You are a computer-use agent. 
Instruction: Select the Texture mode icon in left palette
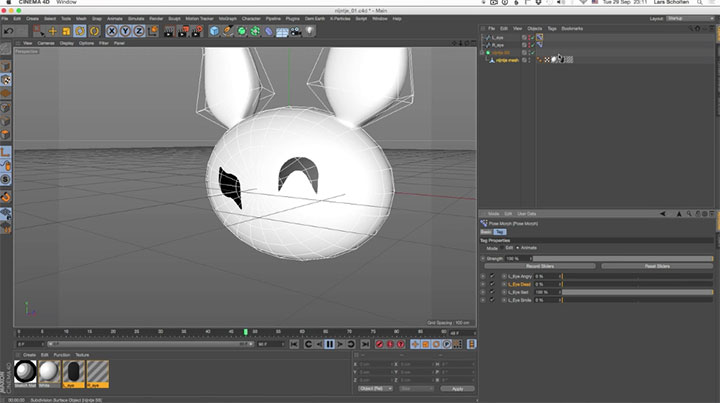pos(6,80)
